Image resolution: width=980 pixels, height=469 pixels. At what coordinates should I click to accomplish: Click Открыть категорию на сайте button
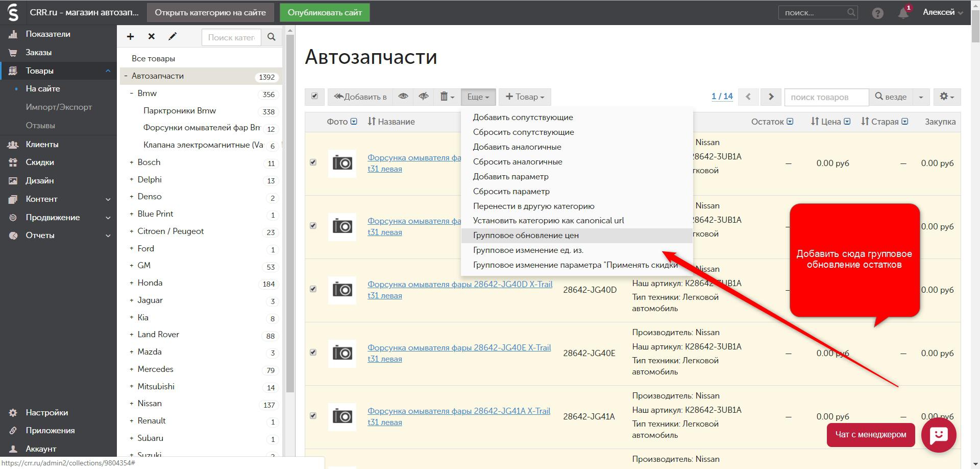pyautogui.click(x=210, y=12)
